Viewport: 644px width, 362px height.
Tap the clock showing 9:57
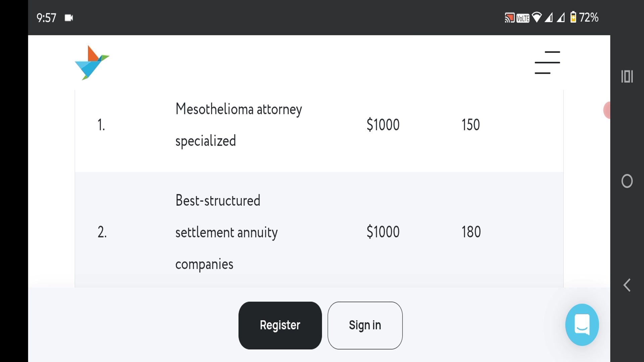click(x=46, y=17)
